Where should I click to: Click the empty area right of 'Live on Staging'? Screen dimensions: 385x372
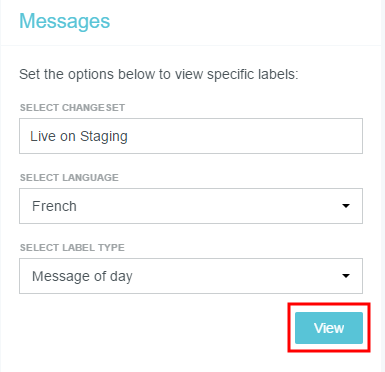tap(245, 136)
